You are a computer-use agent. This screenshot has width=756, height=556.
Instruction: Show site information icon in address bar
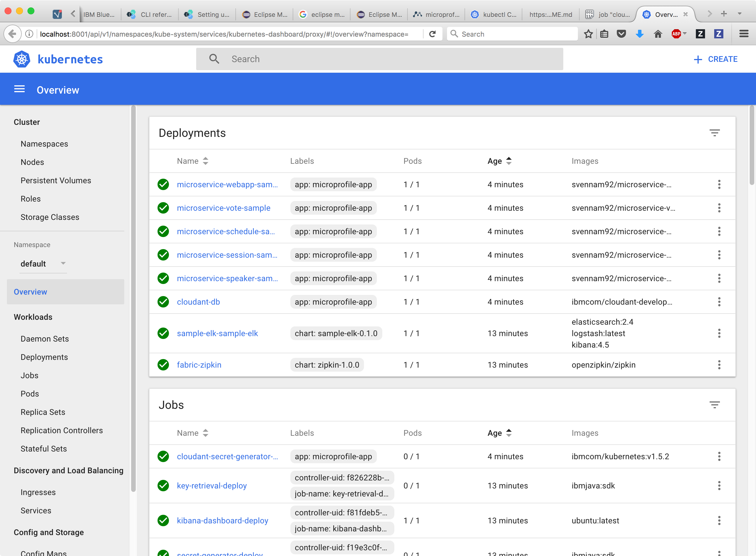click(29, 34)
